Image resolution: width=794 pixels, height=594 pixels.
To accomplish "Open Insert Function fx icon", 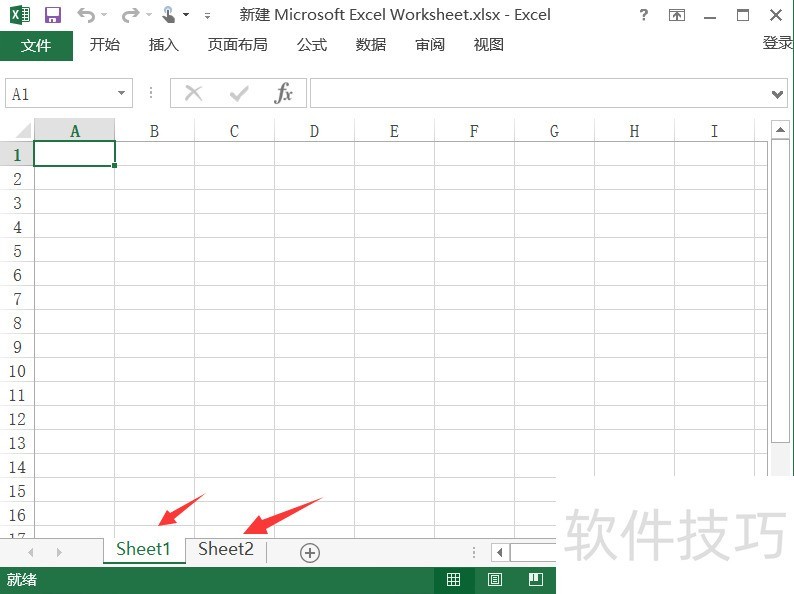I will point(284,93).
